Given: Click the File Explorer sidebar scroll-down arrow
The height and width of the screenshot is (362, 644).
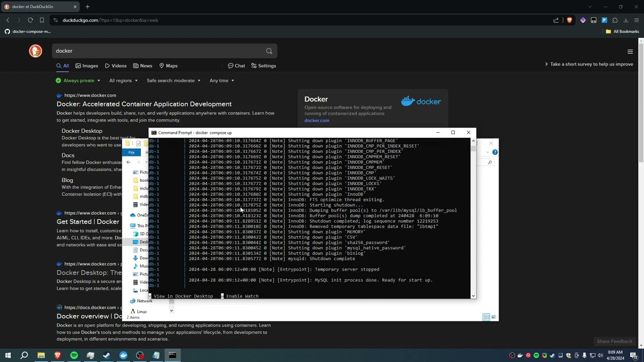Looking at the screenshot, I should pyautogui.click(x=171, y=311).
